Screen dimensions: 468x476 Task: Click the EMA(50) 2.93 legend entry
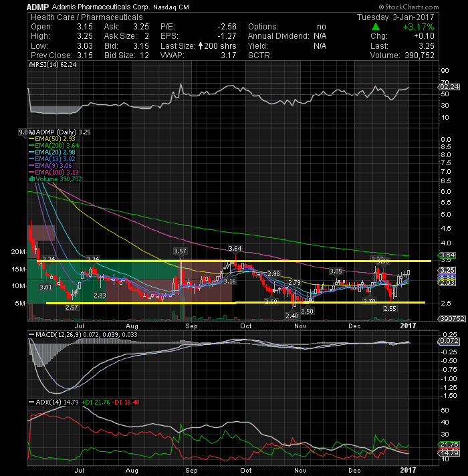(x=52, y=139)
